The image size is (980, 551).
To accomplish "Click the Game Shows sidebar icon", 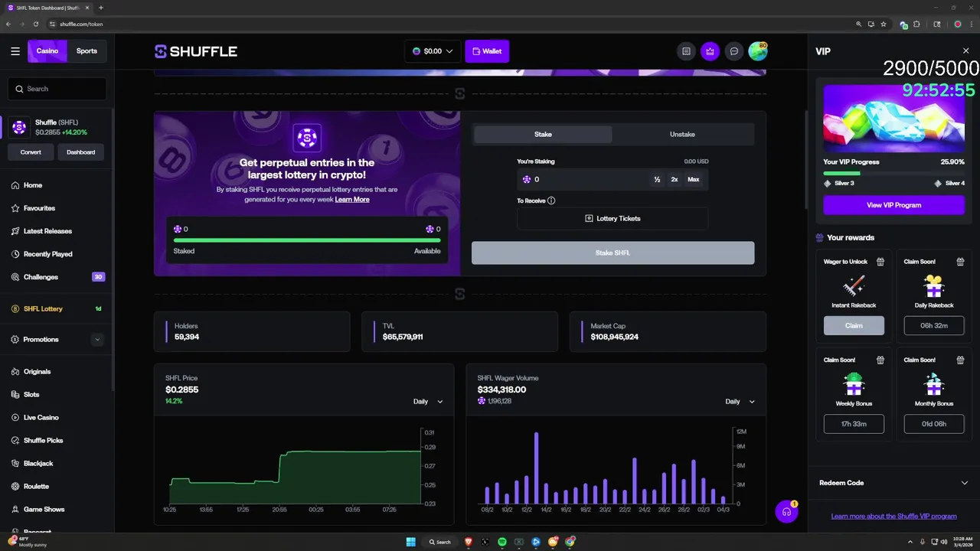I will coord(15,510).
